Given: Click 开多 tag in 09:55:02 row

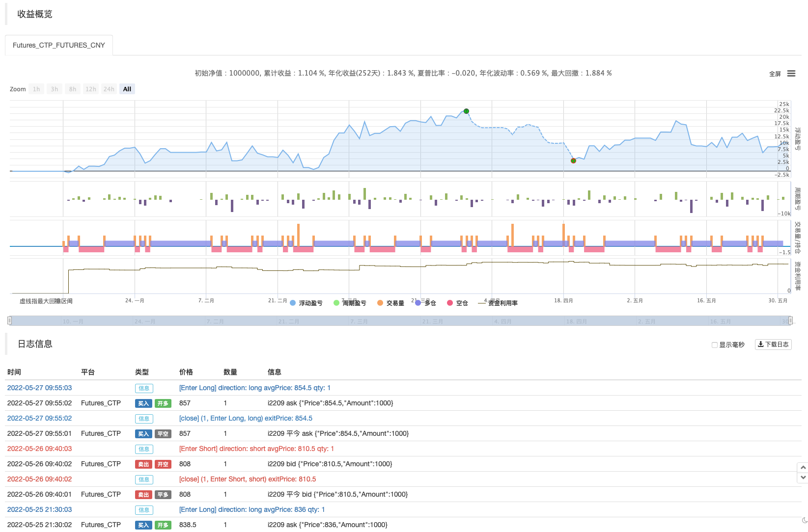Looking at the screenshot, I should [163, 403].
